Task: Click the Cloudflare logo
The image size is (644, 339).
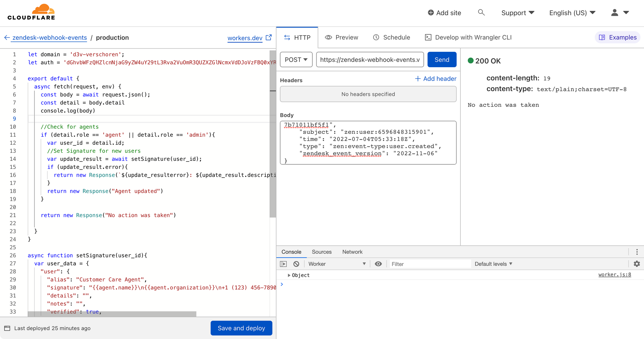Action: [x=31, y=12]
